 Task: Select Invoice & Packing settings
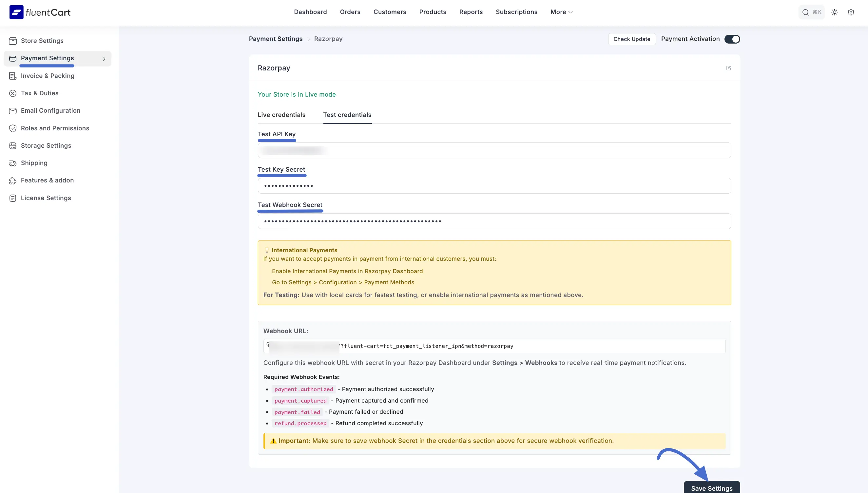(48, 76)
